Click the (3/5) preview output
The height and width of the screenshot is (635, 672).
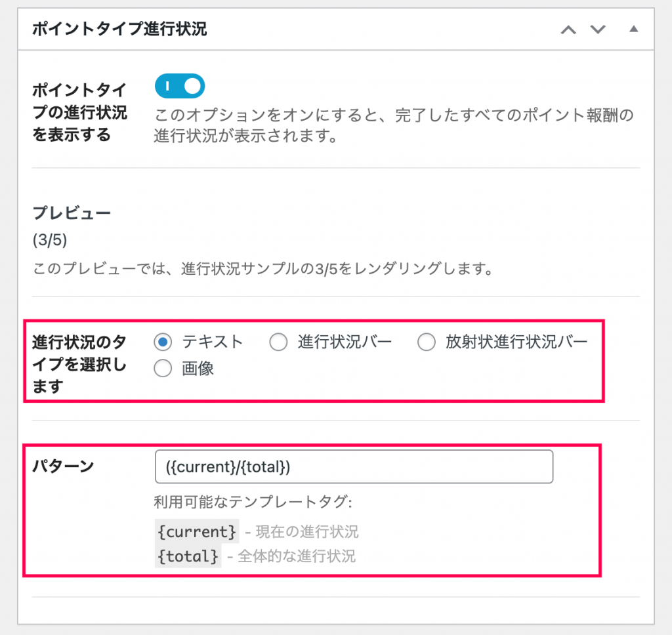[50, 240]
